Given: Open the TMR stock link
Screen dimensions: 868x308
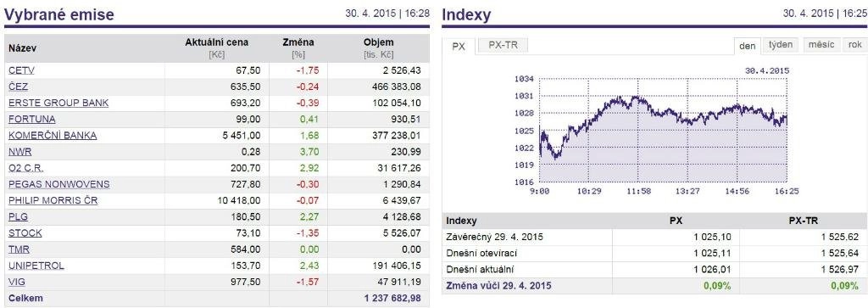Looking at the screenshot, I should [x=19, y=249].
